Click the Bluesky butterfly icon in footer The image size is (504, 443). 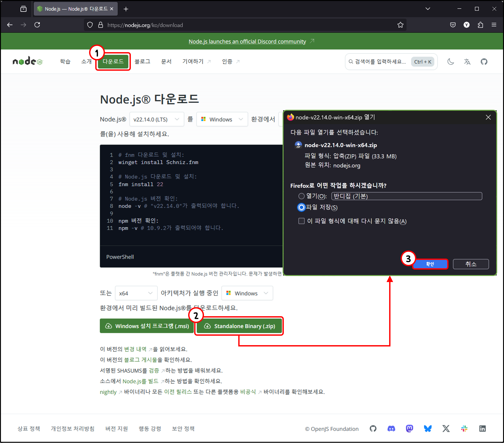click(x=428, y=429)
